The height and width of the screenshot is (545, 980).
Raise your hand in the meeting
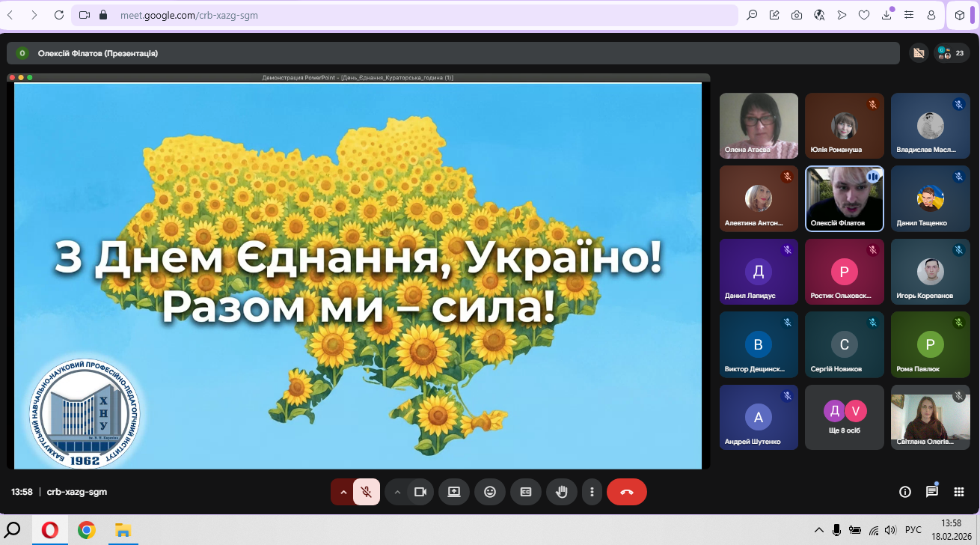click(x=561, y=492)
